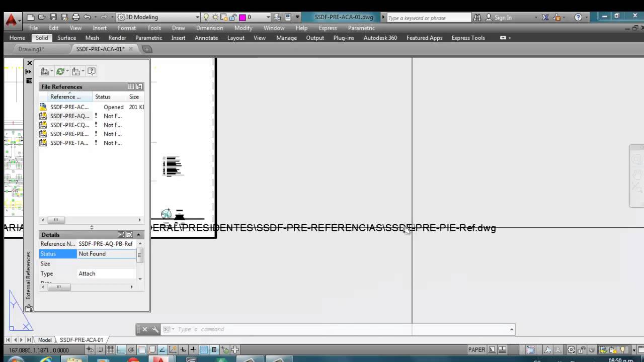This screenshot has width=644, height=362.
Task: Close the External References palette
Action: pyautogui.click(x=29, y=63)
